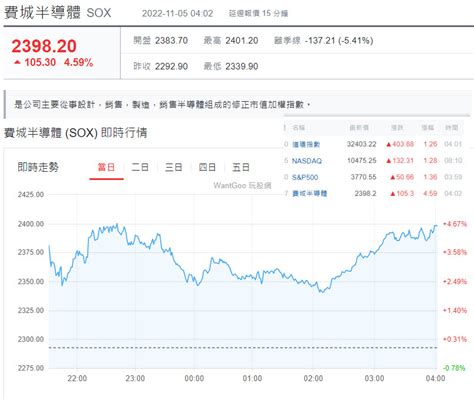Switch to the 五日 chart tab

pos(241,167)
